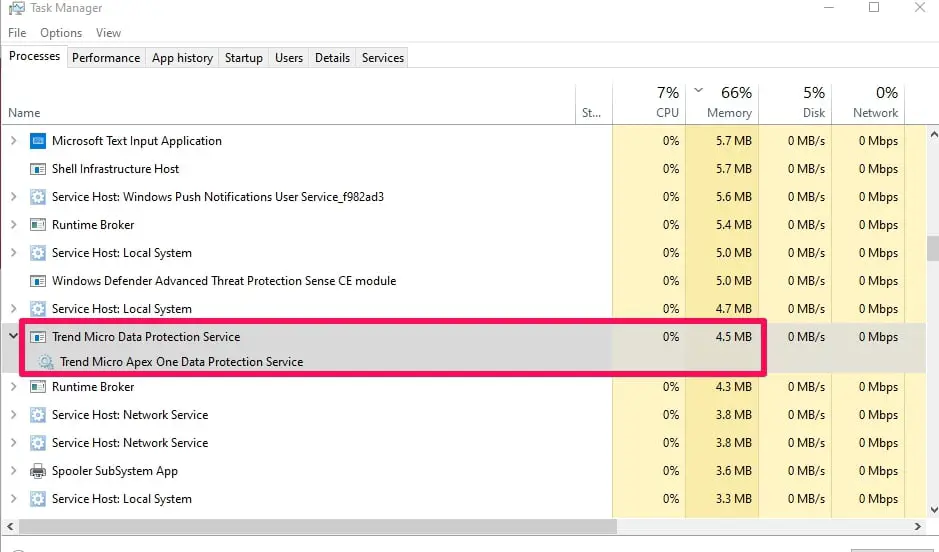Click the Windows Push Notifications service gear icon

click(x=38, y=197)
